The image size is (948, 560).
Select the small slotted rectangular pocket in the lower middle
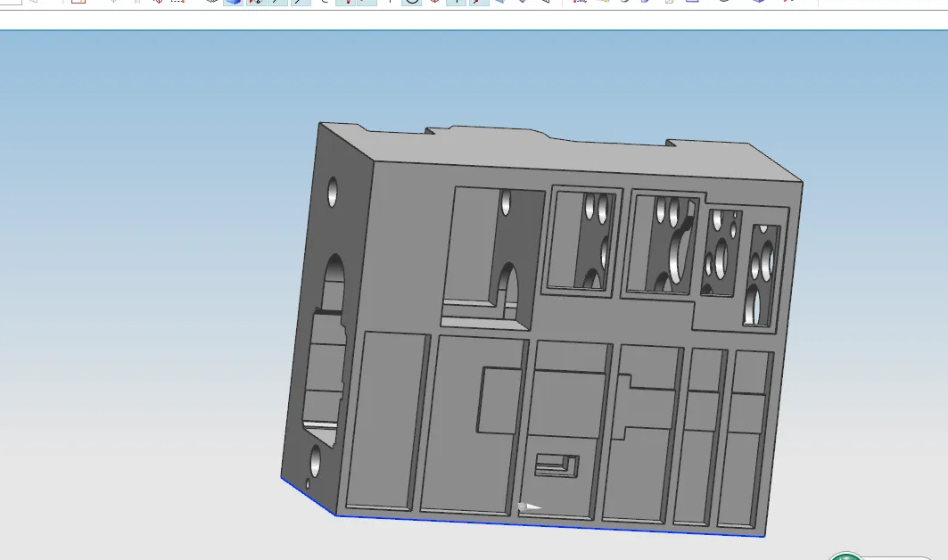click(x=556, y=465)
